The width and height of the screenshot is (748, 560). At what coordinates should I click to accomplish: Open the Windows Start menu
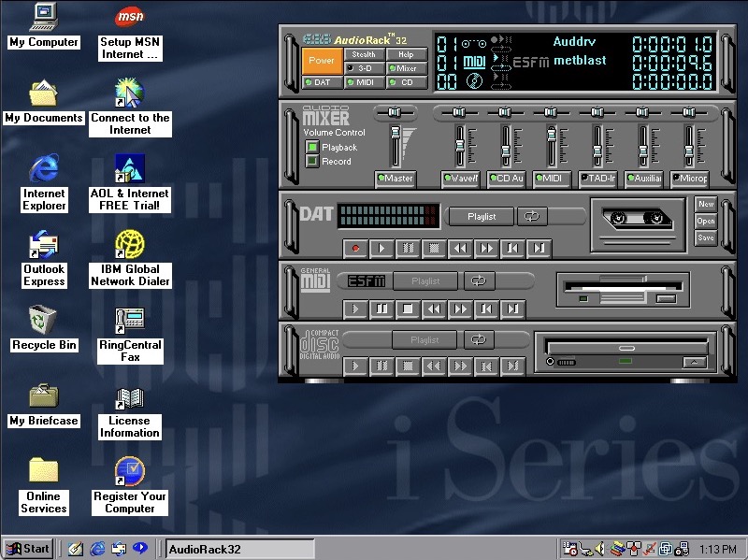27,549
